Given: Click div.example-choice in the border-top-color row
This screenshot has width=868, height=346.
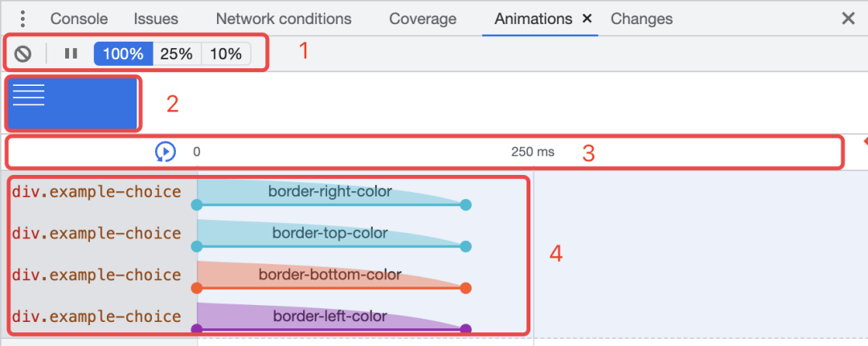Looking at the screenshot, I should pyautogui.click(x=97, y=234).
